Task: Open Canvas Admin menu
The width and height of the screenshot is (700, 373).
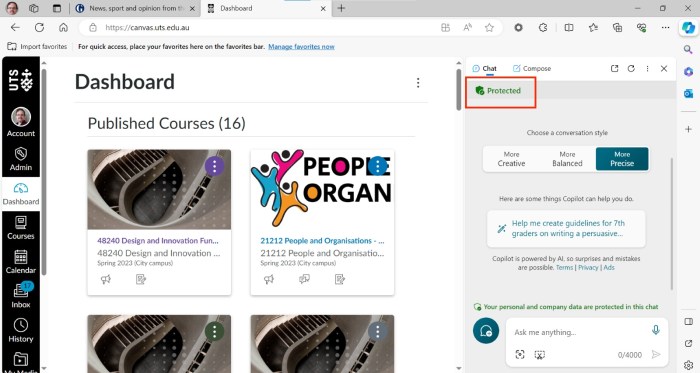Action: point(21,159)
